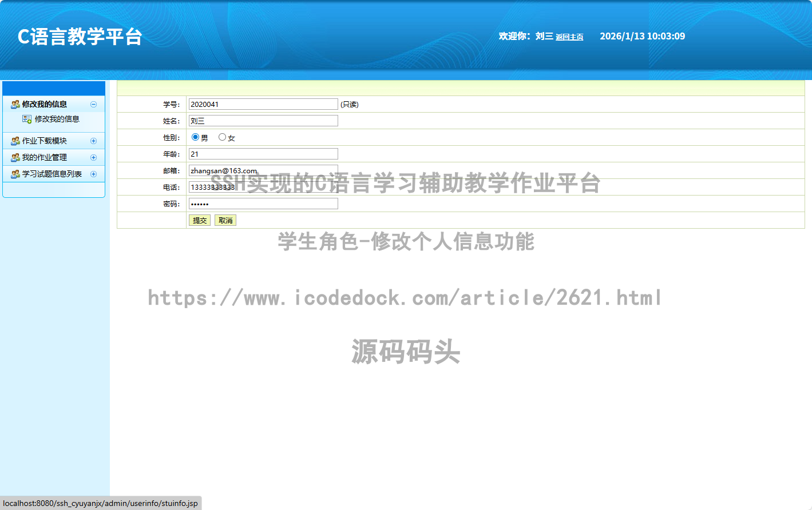The image size is (812, 510).
Task: Click the people icon beside 学习试题信息列表
Action: 15,174
